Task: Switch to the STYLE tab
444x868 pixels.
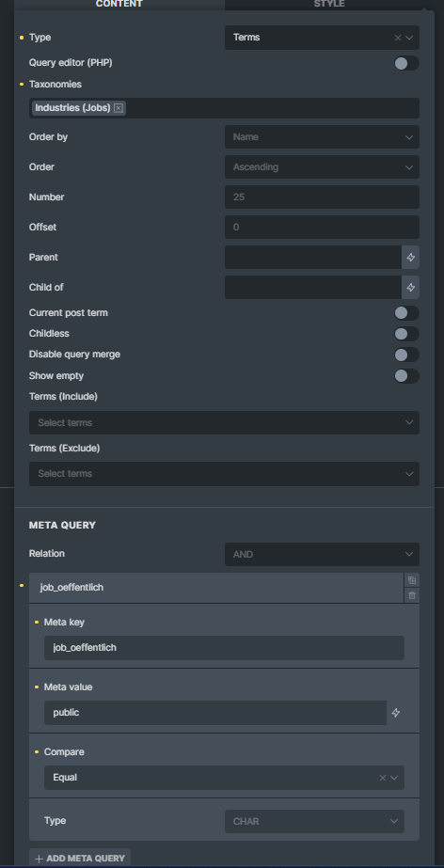Action: point(329,5)
